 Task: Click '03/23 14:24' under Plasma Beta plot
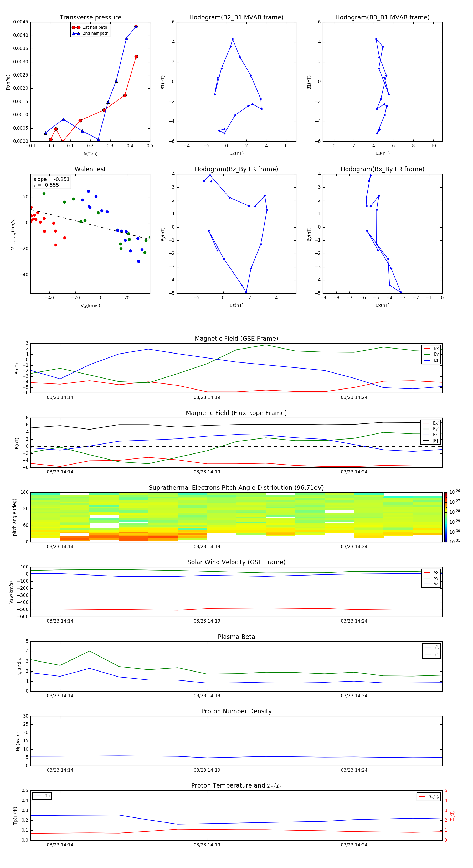click(354, 696)
